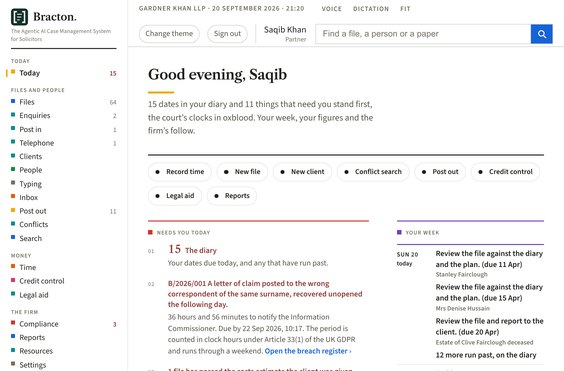Open People in the sidebar

pos(31,170)
